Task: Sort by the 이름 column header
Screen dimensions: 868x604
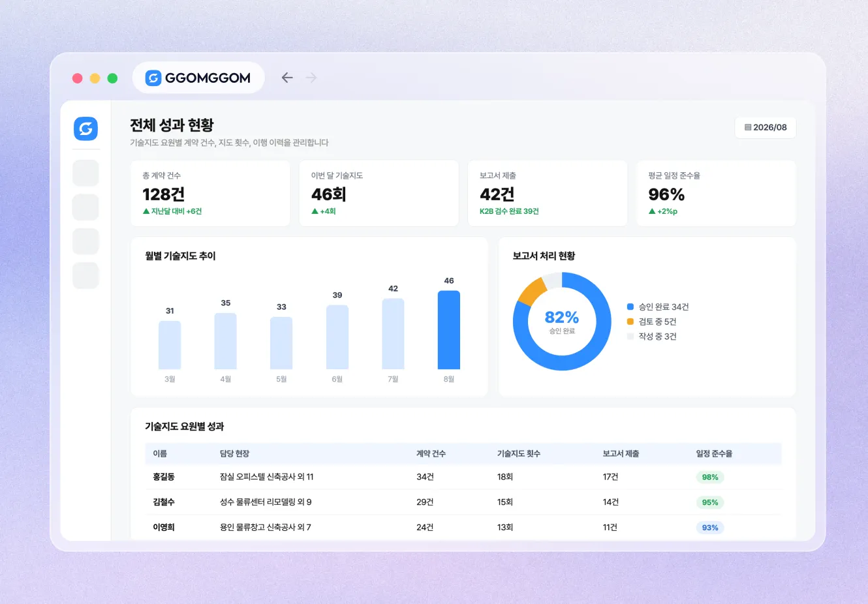Action: (160, 453)
